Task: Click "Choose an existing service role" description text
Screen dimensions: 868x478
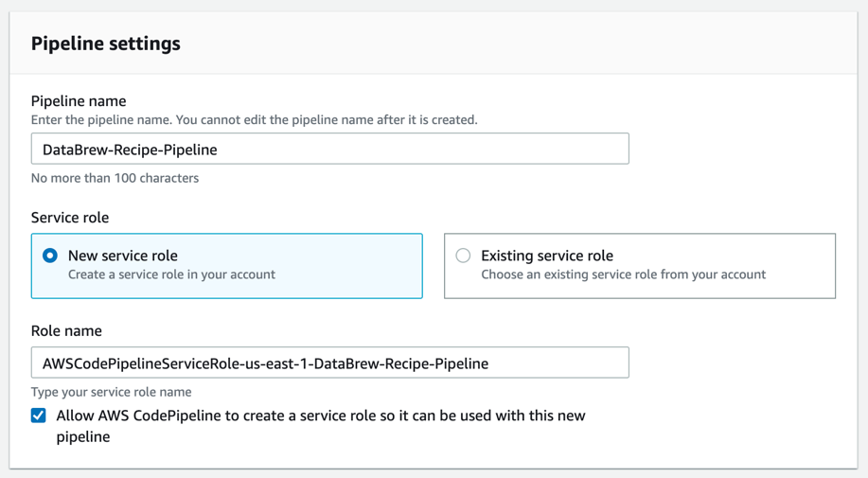Action: [623, 274]
